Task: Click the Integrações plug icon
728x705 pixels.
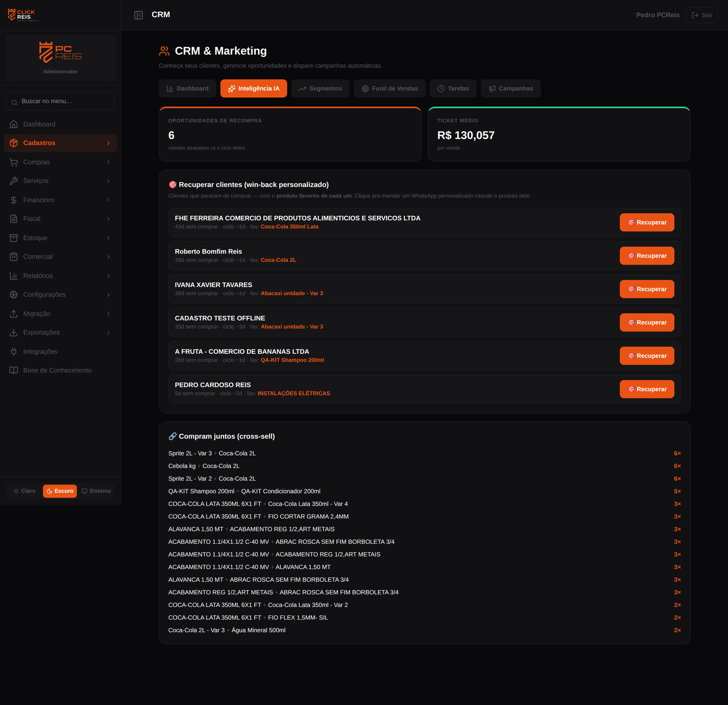Action: [14, 351]
